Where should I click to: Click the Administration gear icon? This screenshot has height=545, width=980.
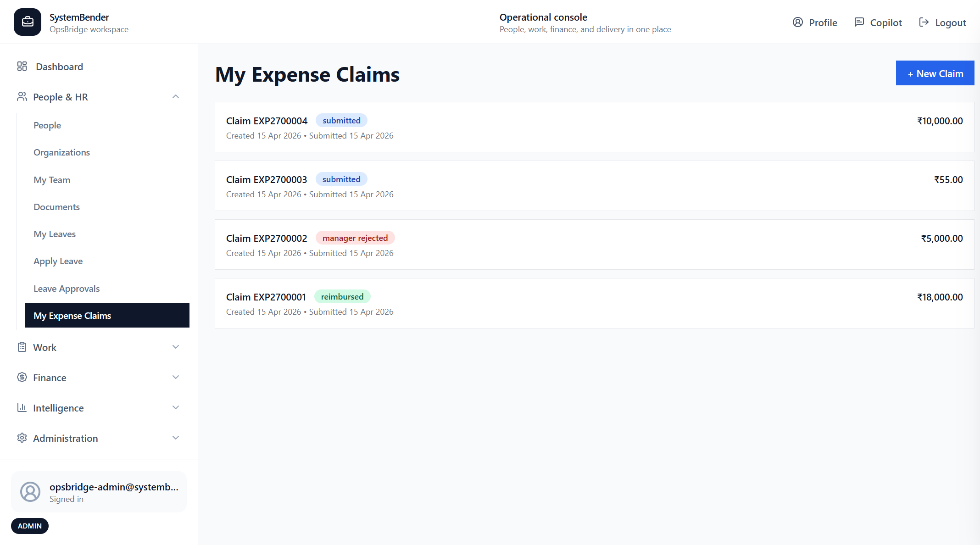[22, 438]
